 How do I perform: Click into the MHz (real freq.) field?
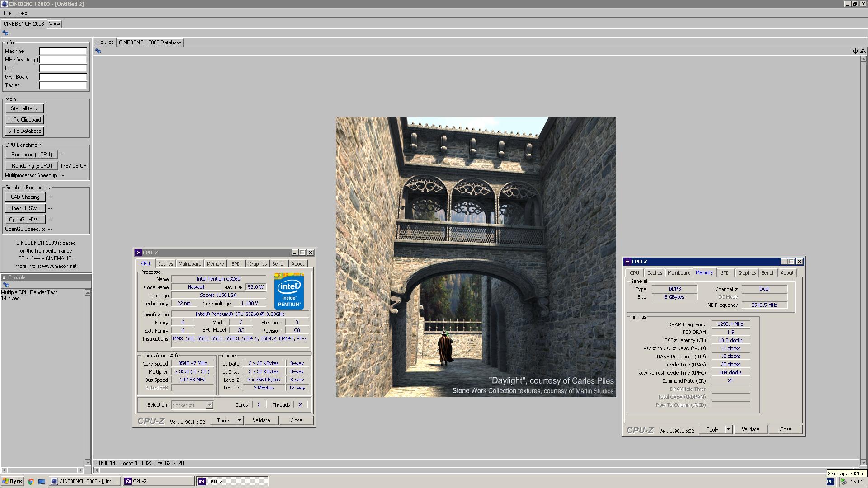[63, 60]
